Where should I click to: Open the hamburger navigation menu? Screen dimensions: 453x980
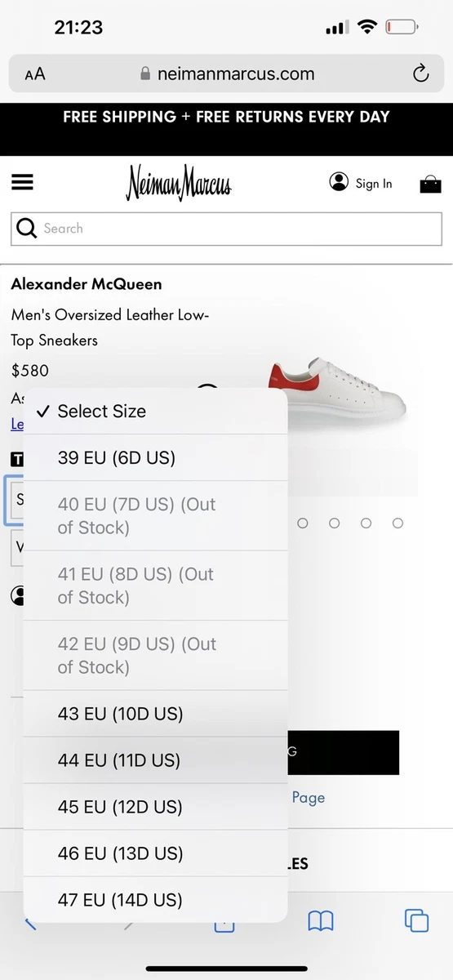click(22, 182)
